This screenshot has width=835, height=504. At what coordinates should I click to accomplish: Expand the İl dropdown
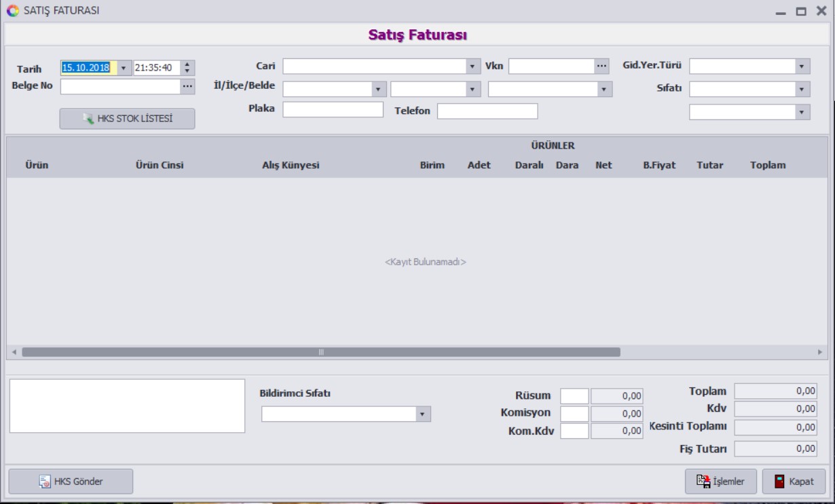(379, 90)
